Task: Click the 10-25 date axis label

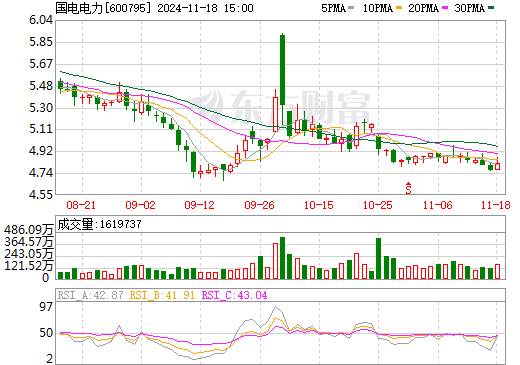Action: tap(378, 205)
